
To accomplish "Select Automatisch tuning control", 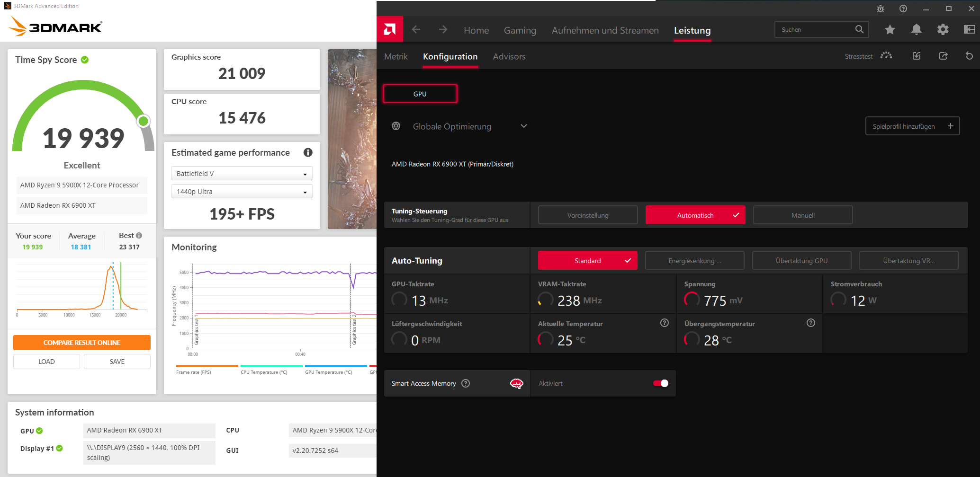I will click(x=695, y=215).
